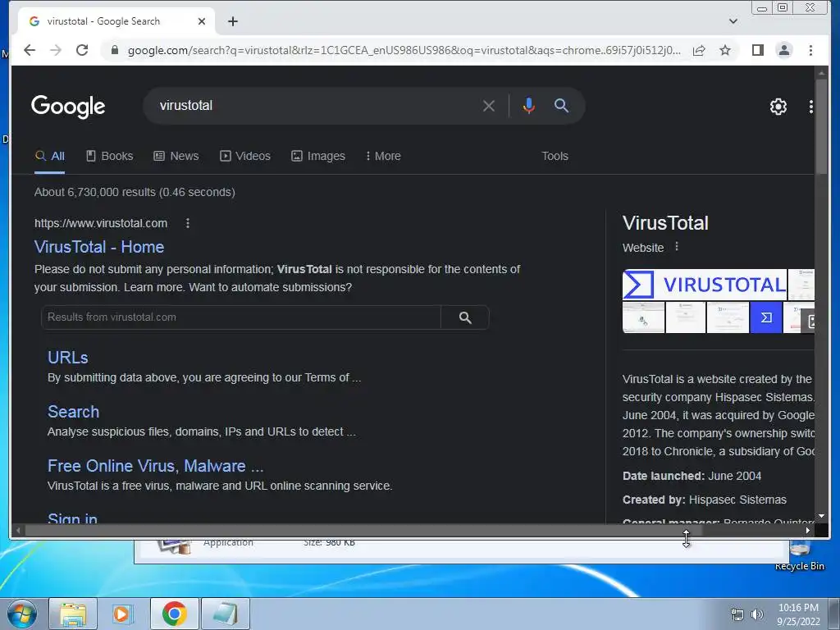Clear the search query with the X
Image resolution: width=840 pixels, height=630 pixels.
(x=489, y=106)
